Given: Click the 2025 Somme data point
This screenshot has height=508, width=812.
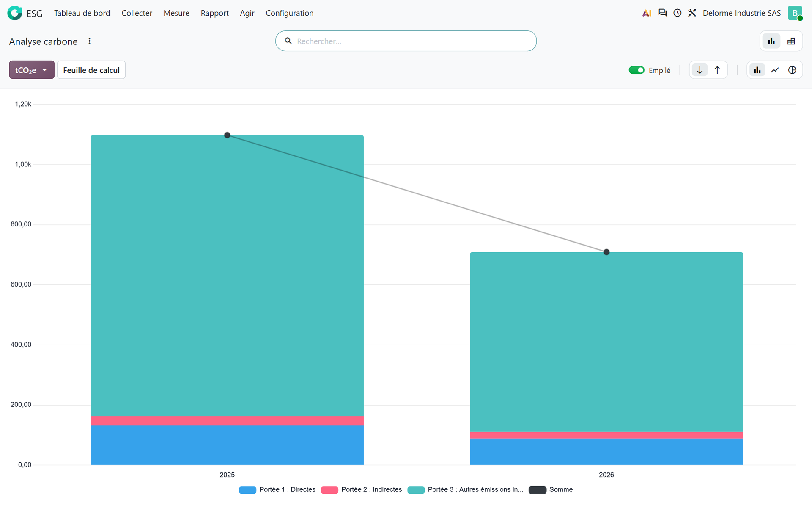Looking at the screenshot, I should coord(227,135).
